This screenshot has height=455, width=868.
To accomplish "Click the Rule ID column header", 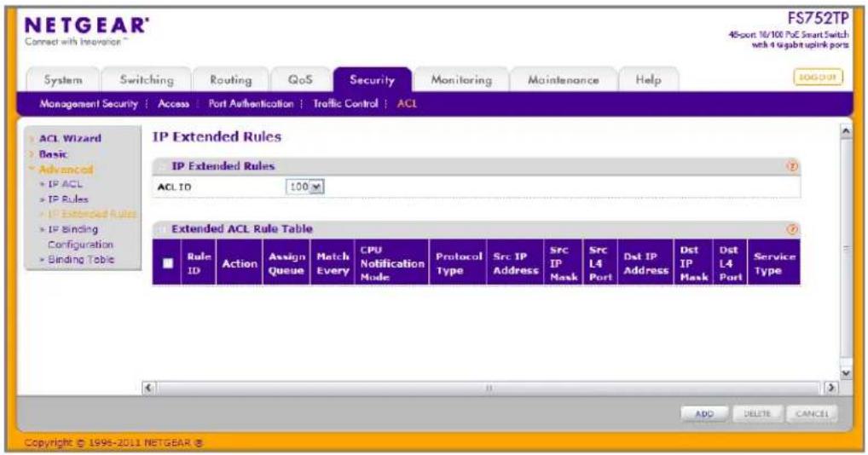I will tap(199, 262).
